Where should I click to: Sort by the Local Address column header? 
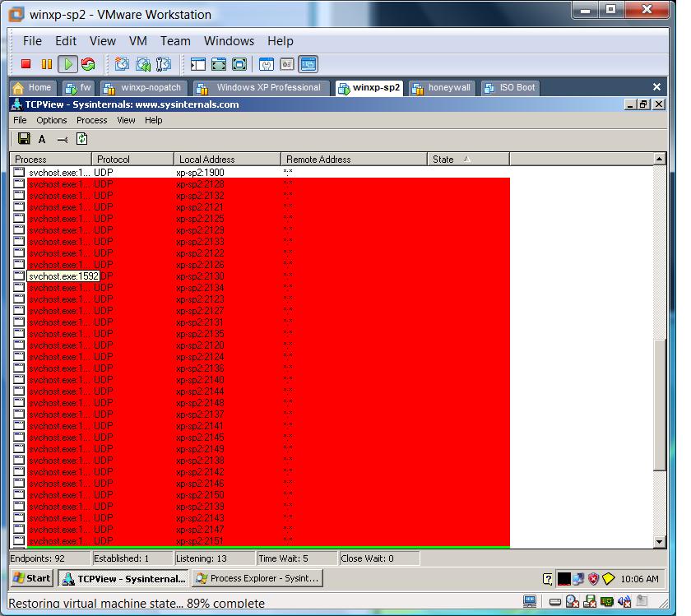227,159
